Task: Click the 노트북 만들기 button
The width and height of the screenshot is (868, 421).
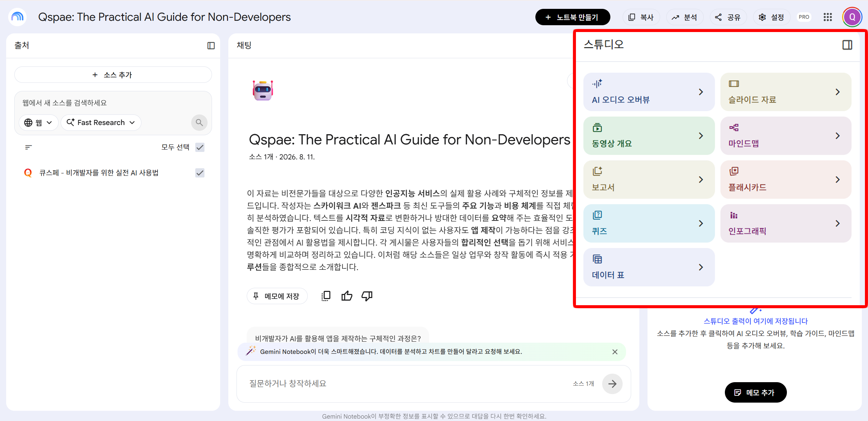Action: pyautogui.click(x=573, y=17)
